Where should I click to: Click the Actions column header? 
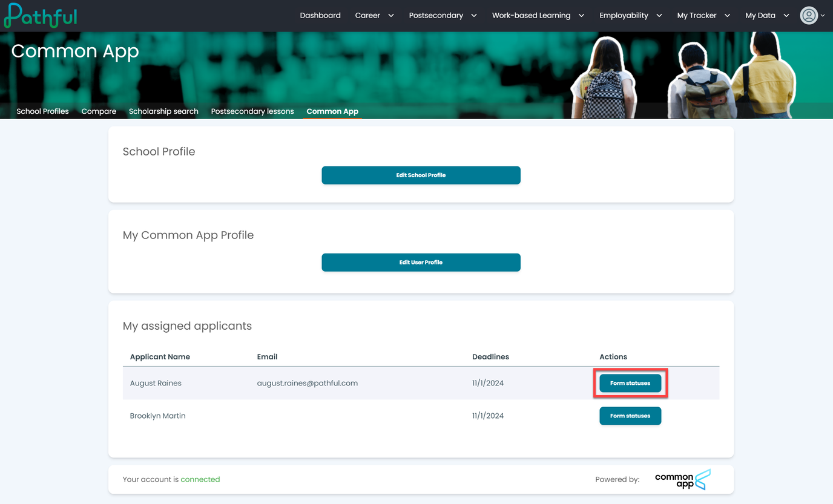click(613, 357)
